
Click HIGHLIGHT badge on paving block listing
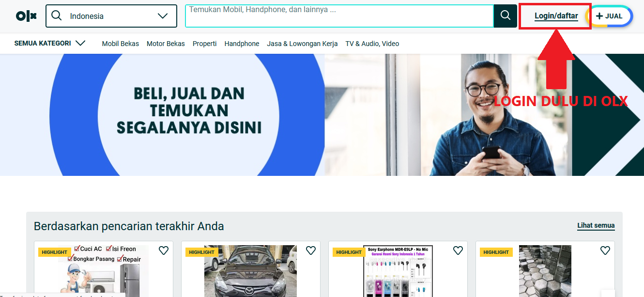(x=496, y=252)
